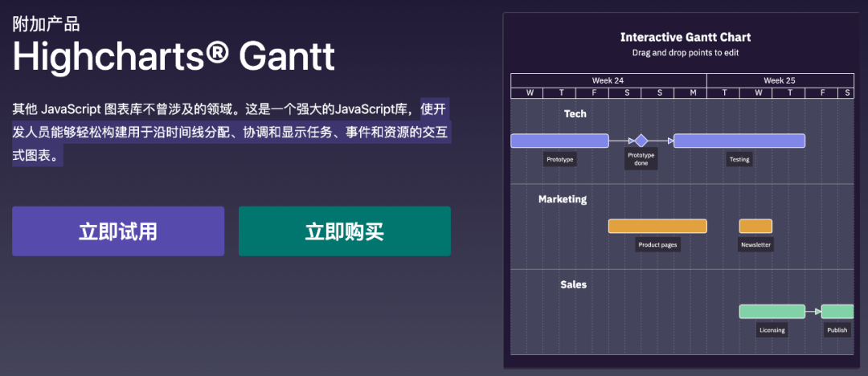Click the Prototype done diamond milestone
The image size is (868, 376).
[641, 141]
